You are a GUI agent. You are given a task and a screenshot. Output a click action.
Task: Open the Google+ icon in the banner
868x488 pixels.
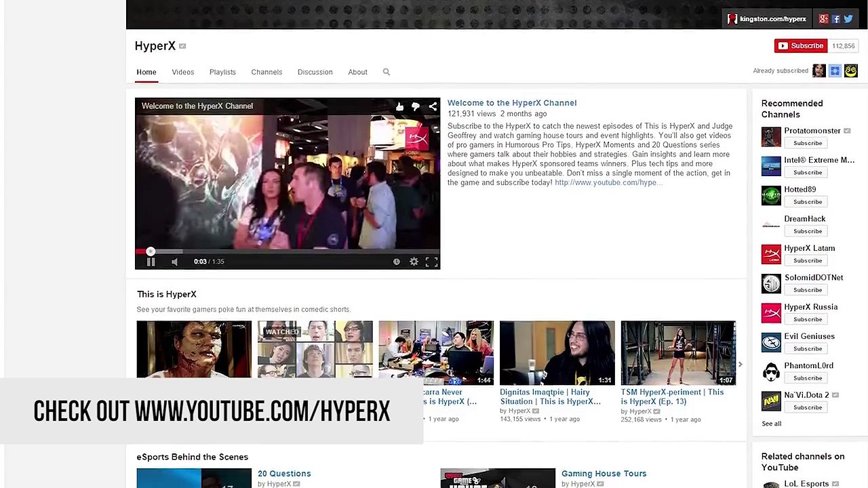[x=824, y=19]
